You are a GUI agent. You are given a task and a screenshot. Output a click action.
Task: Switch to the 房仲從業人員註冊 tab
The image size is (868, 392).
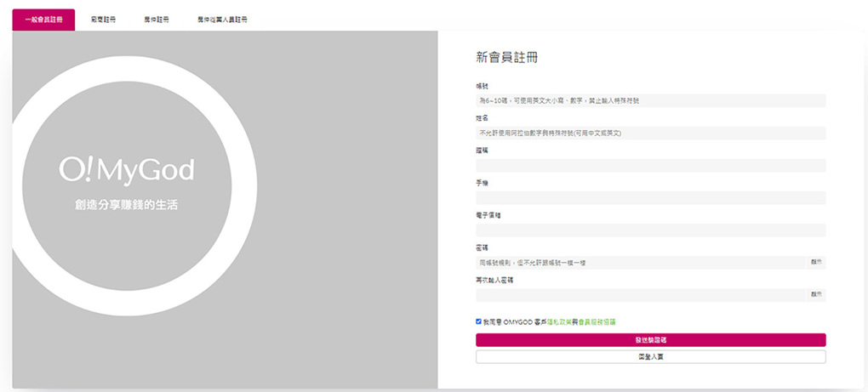pyautogui.click(x=222, y=20)
